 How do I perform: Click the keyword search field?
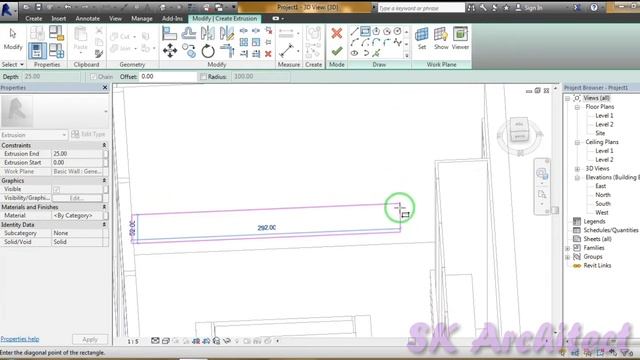(421, 8)
